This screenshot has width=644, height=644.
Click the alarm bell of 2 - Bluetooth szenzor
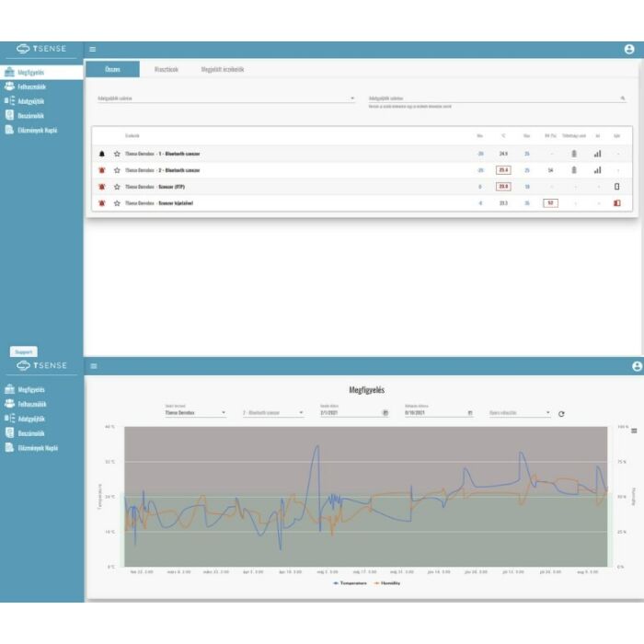[x=101, y=170]
